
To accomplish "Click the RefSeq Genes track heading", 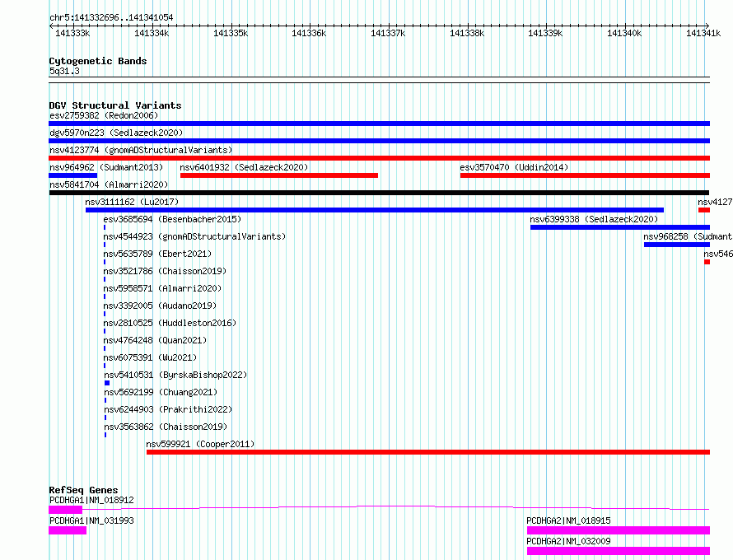I will tap(83, 490).
